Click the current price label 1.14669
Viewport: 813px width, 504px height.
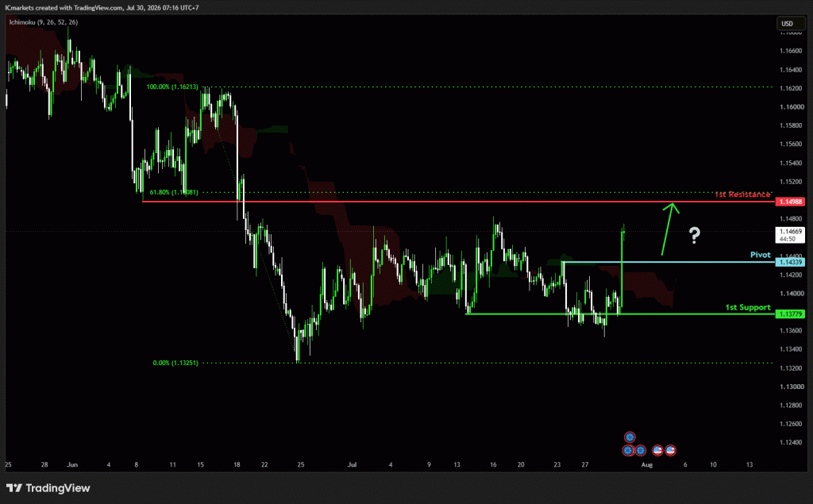click(x=790, y=232)
